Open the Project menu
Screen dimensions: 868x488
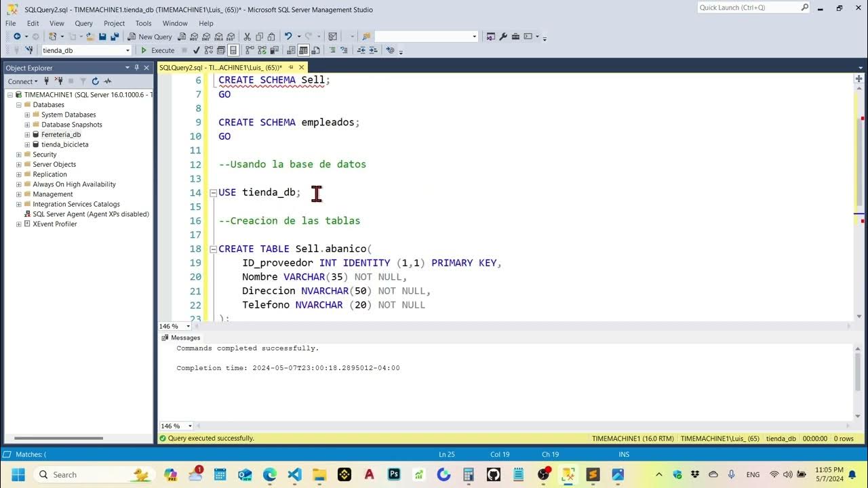pos(114,23)
